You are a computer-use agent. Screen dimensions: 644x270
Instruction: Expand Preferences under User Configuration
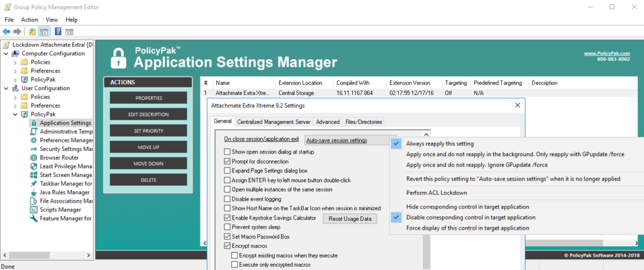[x=15, y=106]
